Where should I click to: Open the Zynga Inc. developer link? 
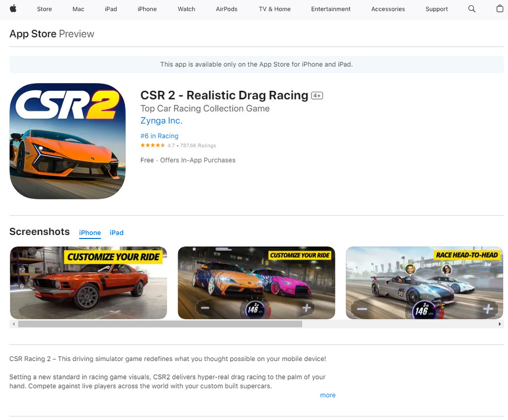pos(161,120)
